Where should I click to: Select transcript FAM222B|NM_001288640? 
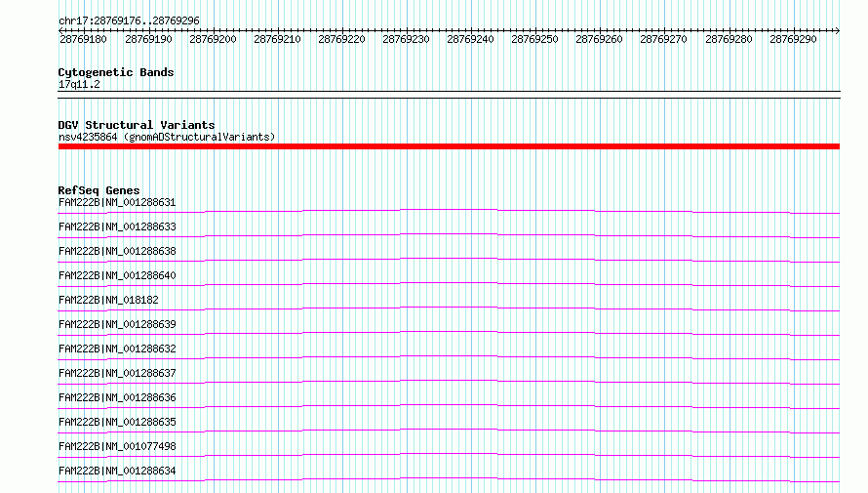pos(117,275)
